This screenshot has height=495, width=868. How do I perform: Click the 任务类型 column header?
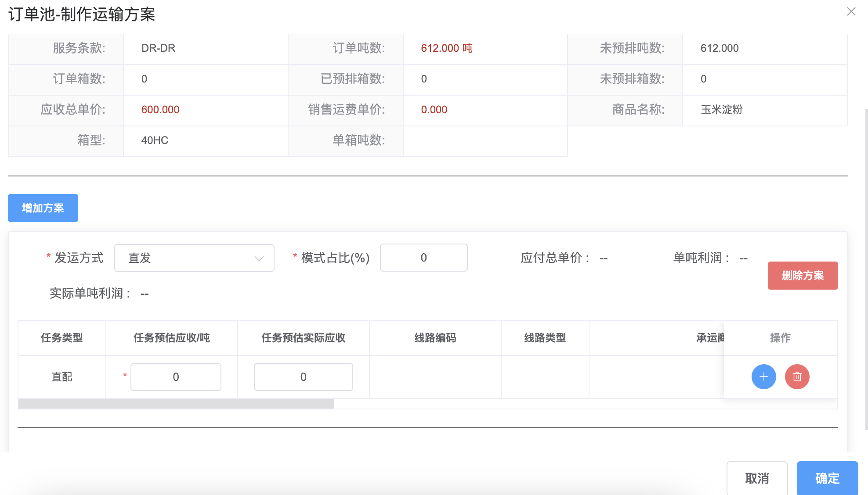pos(62,338)
